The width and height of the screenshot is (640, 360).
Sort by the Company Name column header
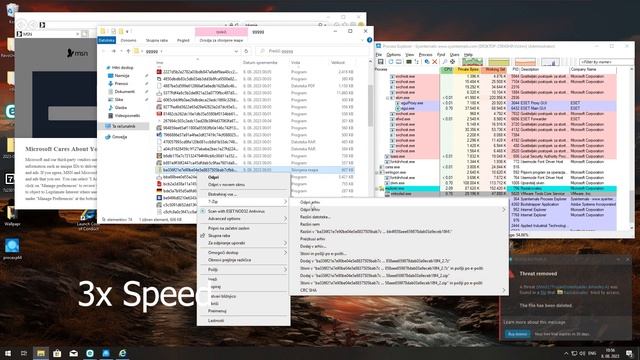point(593,69)
